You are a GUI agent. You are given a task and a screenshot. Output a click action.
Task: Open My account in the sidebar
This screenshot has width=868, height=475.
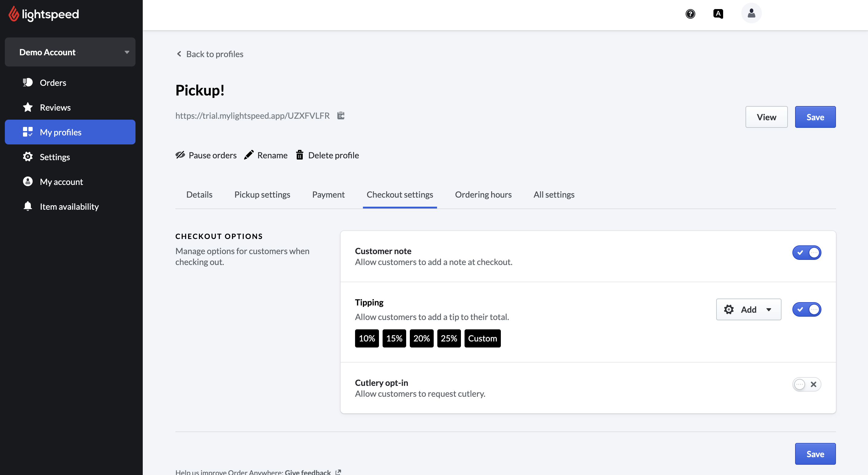pos(61,182)
